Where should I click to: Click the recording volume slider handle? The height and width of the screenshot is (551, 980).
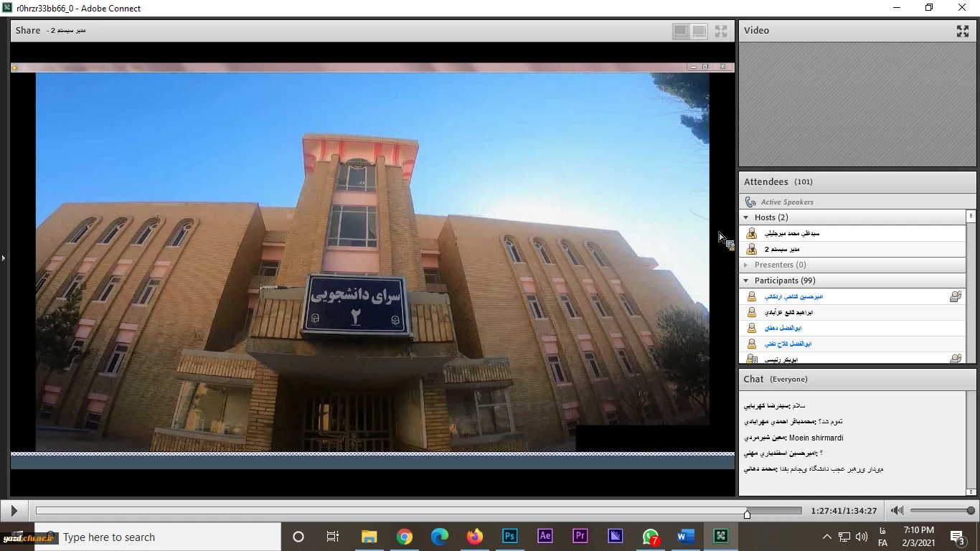pos(971,511)
